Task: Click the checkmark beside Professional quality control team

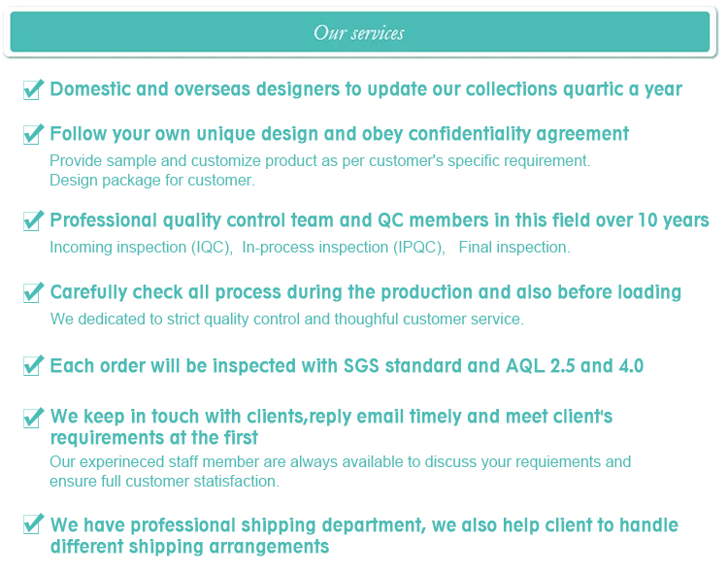Action: pyautogui.click(x=33, y=220)
